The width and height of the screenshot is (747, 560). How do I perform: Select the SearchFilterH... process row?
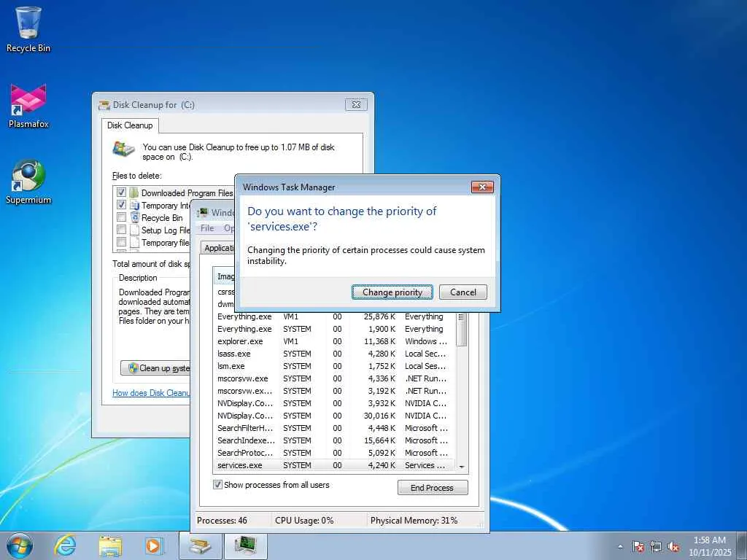click(x=334, y=428)
